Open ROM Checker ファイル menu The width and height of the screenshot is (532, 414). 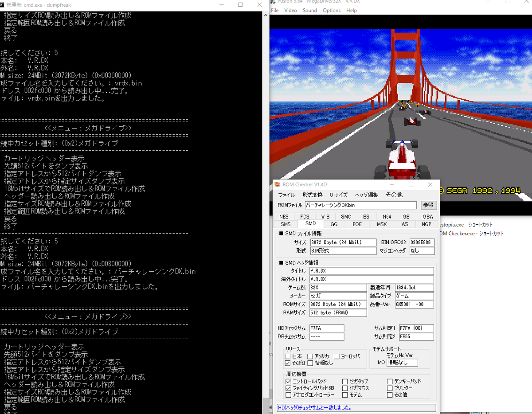coord(286,195)
